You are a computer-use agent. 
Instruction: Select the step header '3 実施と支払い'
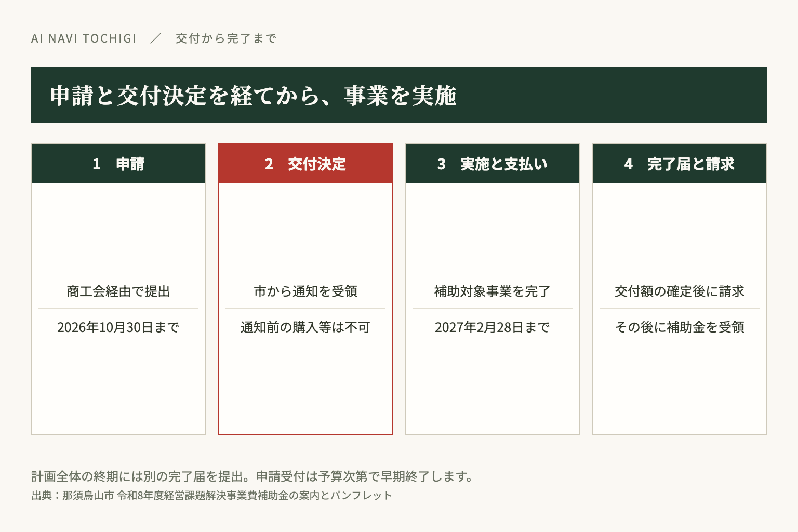click(x=493, y=164)
